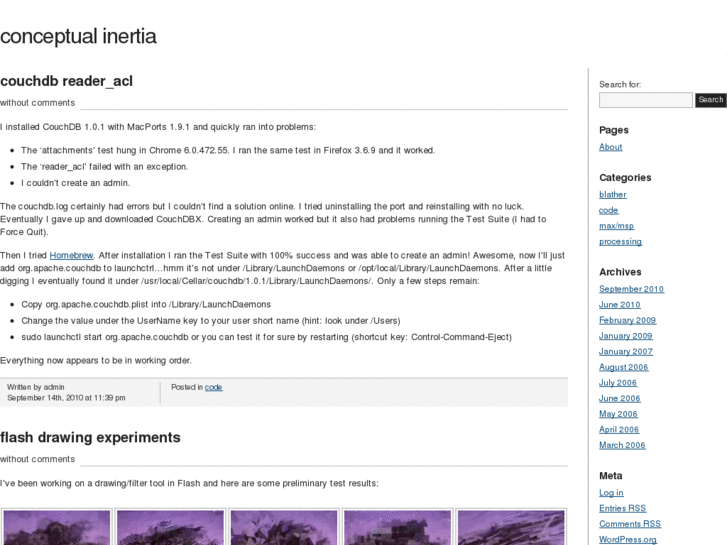Open 'flash drawing experiments' post title
The height and width of the screenshot is (545, 727).
(90, 437)
